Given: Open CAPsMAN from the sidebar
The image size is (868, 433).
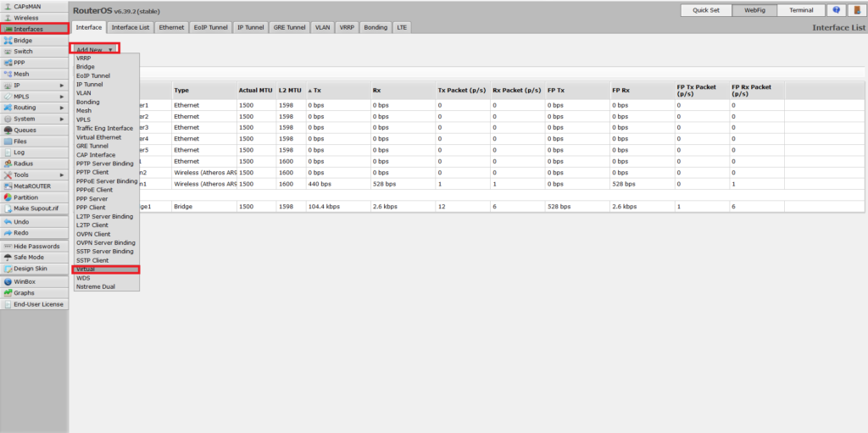Looking at the screenshot, I should [x=34, y=7].
